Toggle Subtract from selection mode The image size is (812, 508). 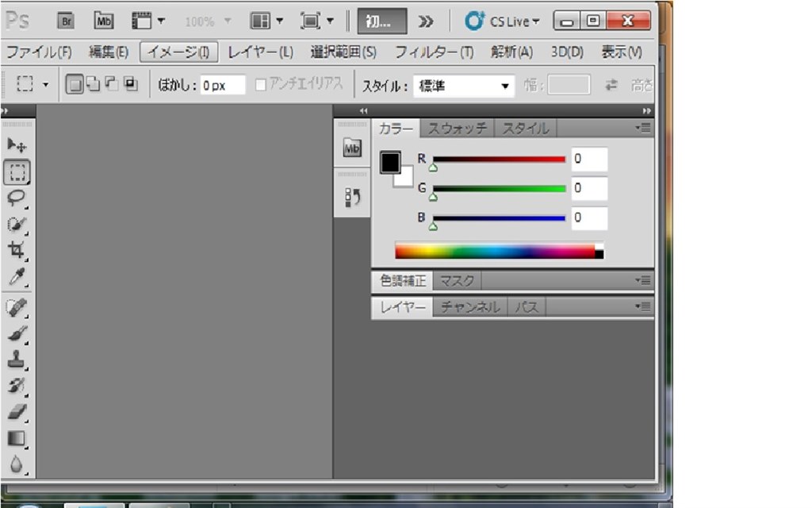[112, 84]
